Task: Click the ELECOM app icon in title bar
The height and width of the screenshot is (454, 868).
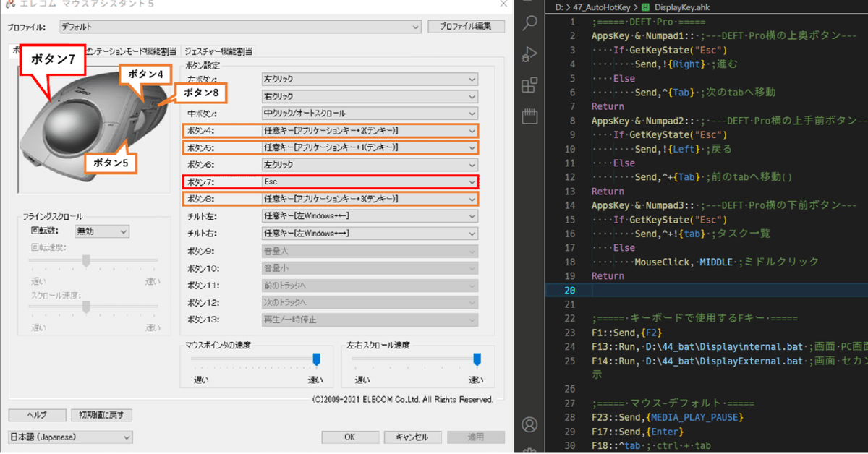Action: pyautogui.click(x=12, y=4)
